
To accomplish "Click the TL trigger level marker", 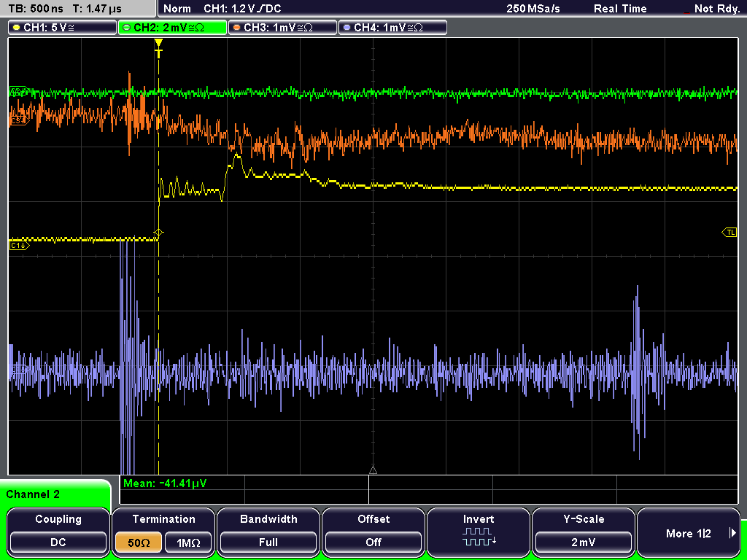I will (729, 233).
